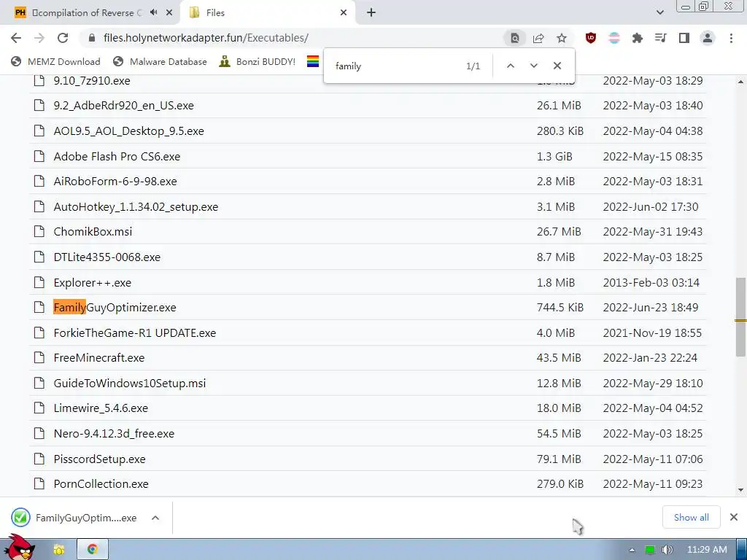Viewport: 747px width, 560px height.
Task: Open Nero-9.4.12.3d_free.exe link
Action: (114, 434)
